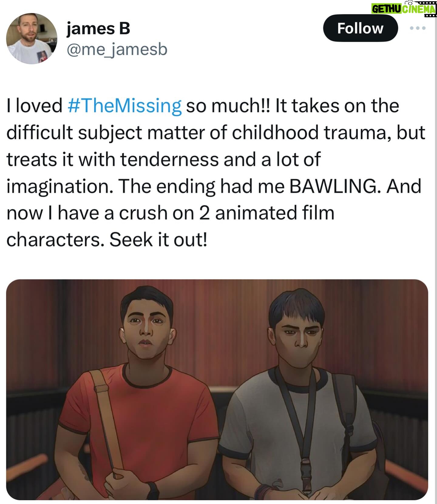
Task: Click the Gethu Cinema watermark logo
Action: 404,8
